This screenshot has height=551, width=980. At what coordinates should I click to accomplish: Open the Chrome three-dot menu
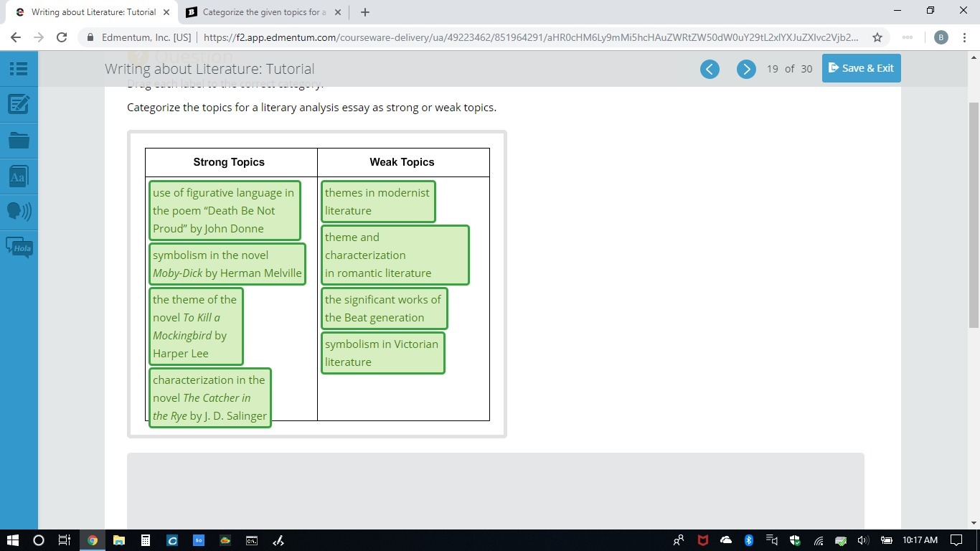[x=963, y=37]
